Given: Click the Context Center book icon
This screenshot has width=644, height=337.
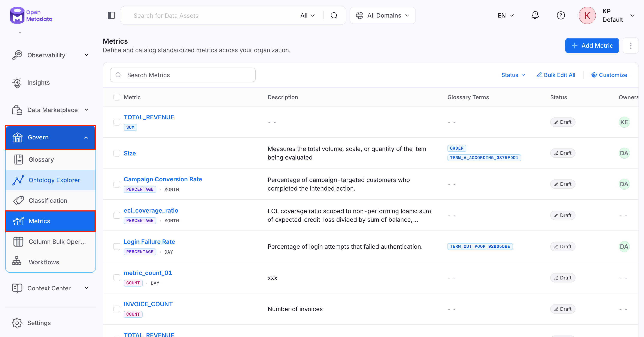Looking at the screenshot, I should click(17, 288).
